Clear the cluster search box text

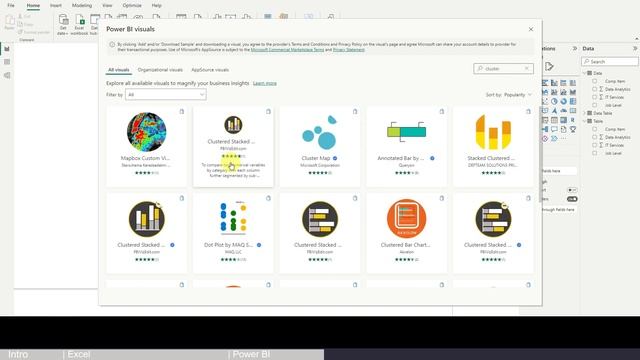tap(527, 69)
